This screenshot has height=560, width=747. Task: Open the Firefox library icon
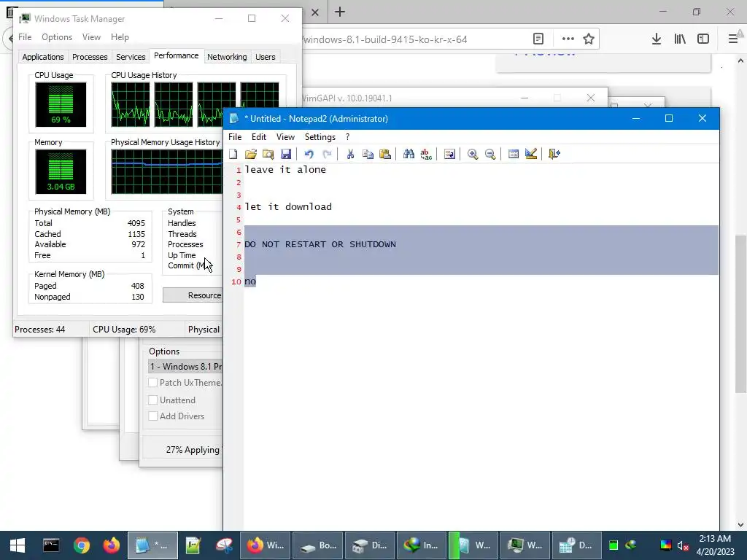point(680,39)
